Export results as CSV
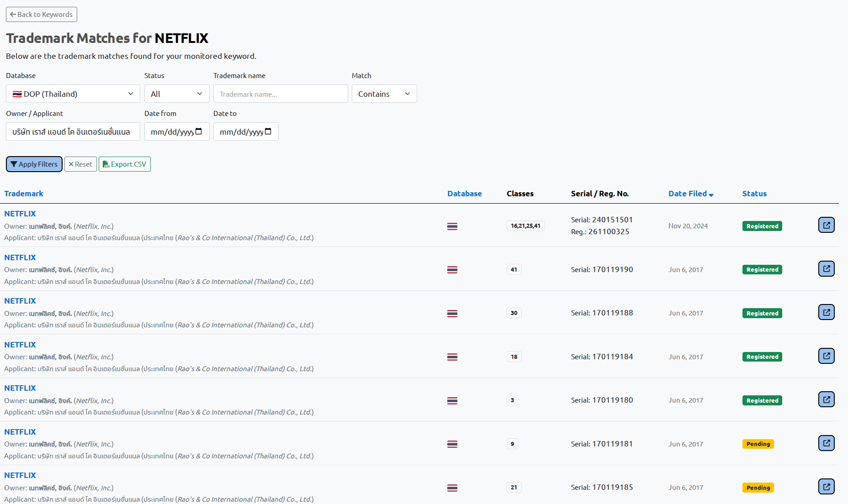Viewport: 848px width, 504px height. tap(125, 164)
